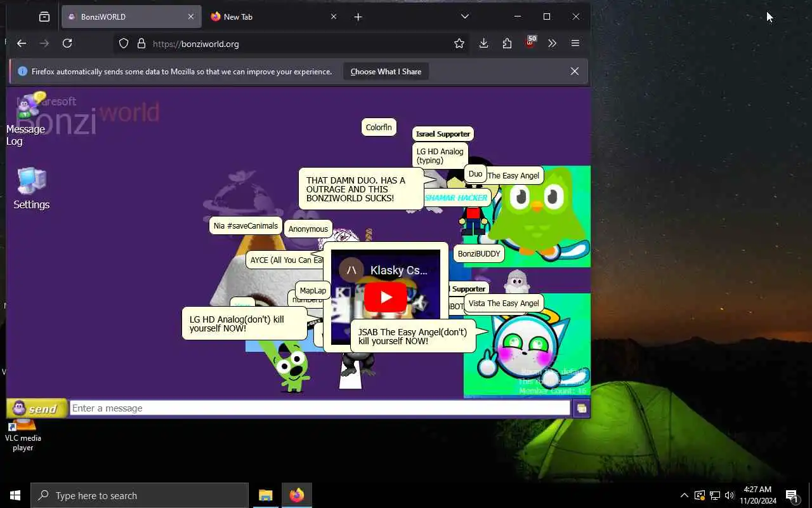Reload the bonziworld.org page

67,43
